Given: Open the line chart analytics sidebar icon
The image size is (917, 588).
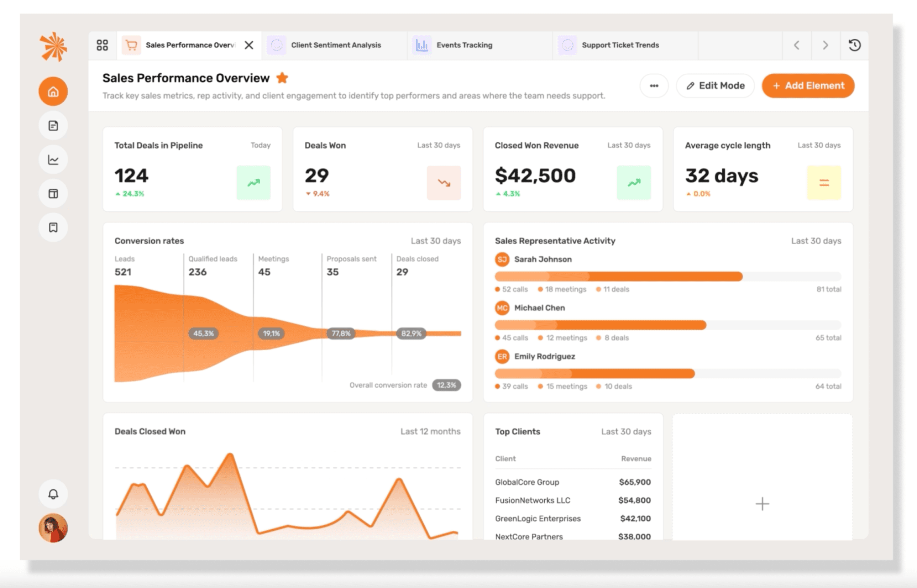Looking at the screenshot, I should pos(53,159).
